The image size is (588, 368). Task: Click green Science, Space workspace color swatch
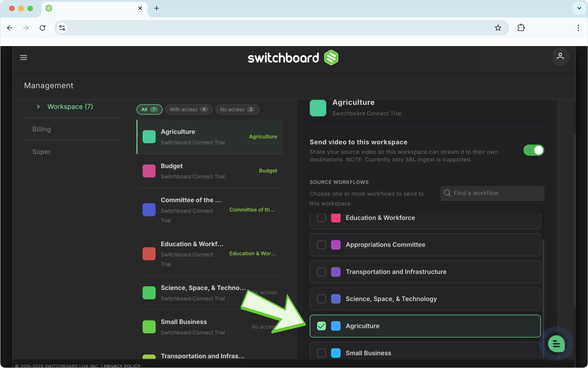[149, 293]
